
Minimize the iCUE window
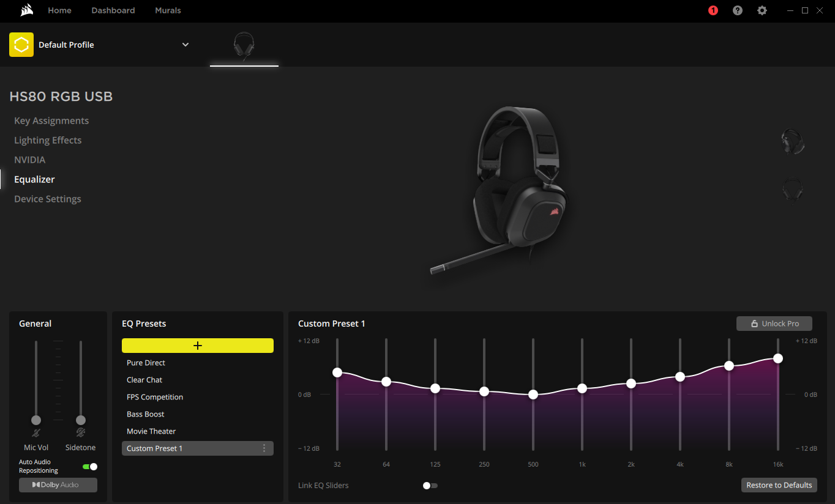click(x=790, y=10)
